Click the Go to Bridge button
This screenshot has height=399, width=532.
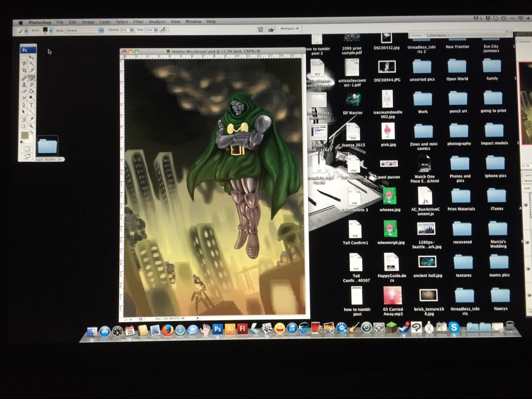click(271, 30)
